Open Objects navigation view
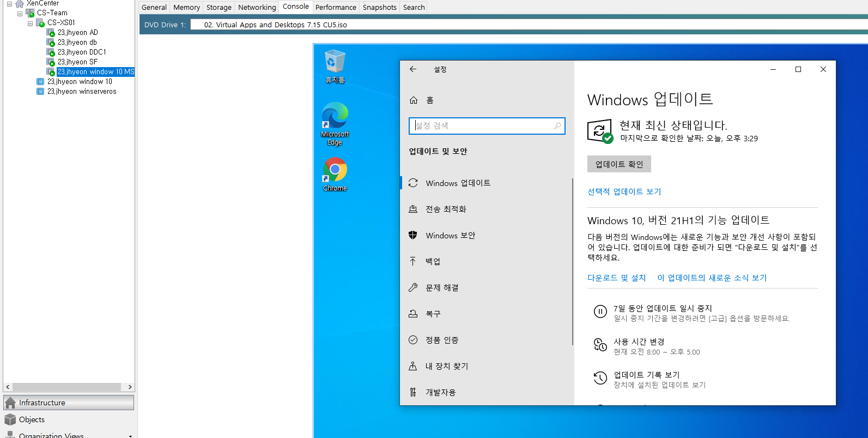The image size is (868, 438). tap(69, 419)
